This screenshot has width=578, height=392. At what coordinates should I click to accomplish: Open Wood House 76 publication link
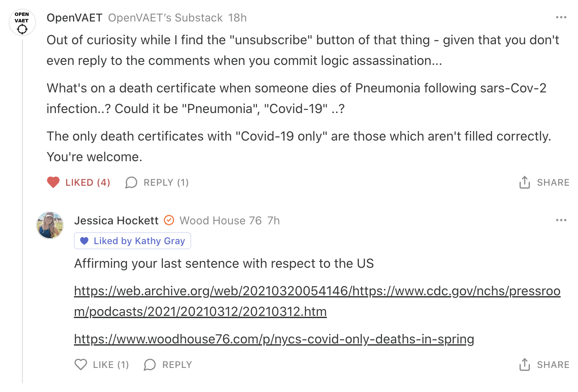click(x=220, y=220)
